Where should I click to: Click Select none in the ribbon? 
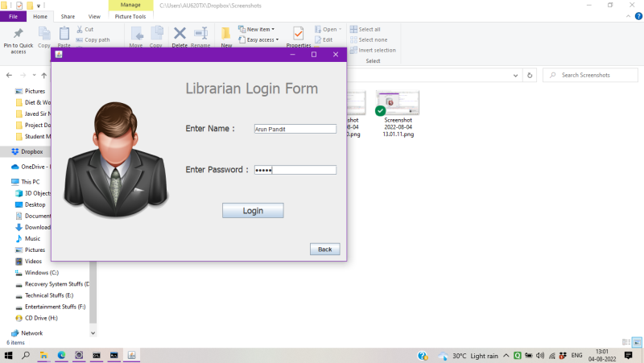[x=369, y=39]
